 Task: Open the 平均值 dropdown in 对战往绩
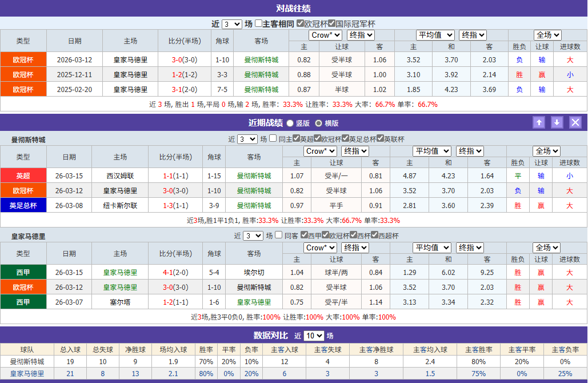(436, 34)
